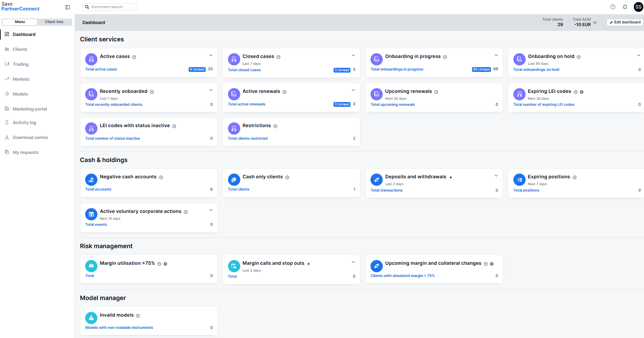Switch to the Menu view toggle
Screen dimensions: 644x338
click(x=20, y=22)
